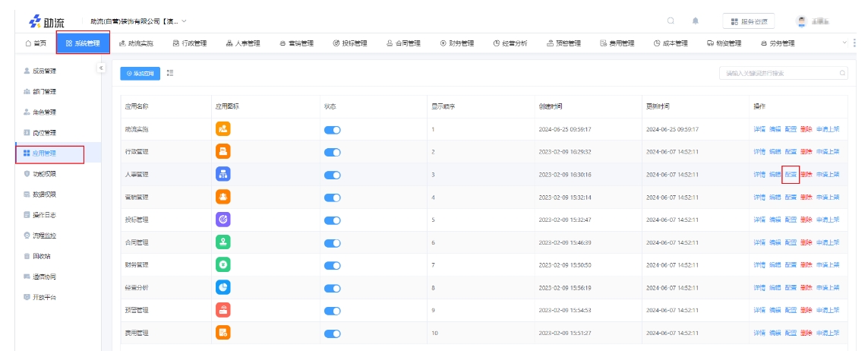Click the search magnifier icon in header

click(670, 21)
